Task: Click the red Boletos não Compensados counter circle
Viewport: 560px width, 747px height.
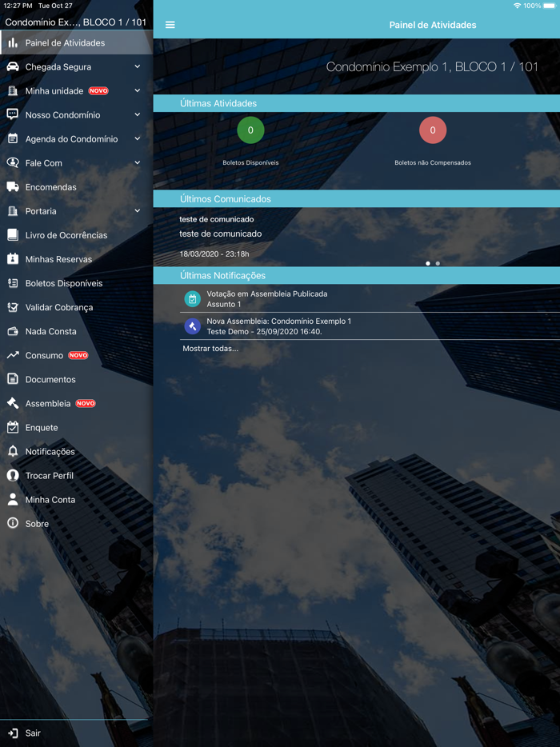Action: [x=433, y=130]
